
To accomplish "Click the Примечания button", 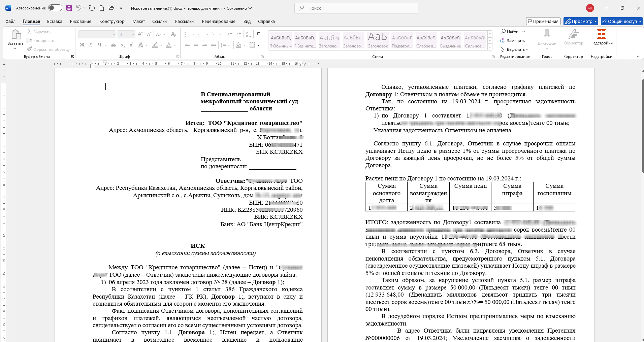I will tap(543, 21).
